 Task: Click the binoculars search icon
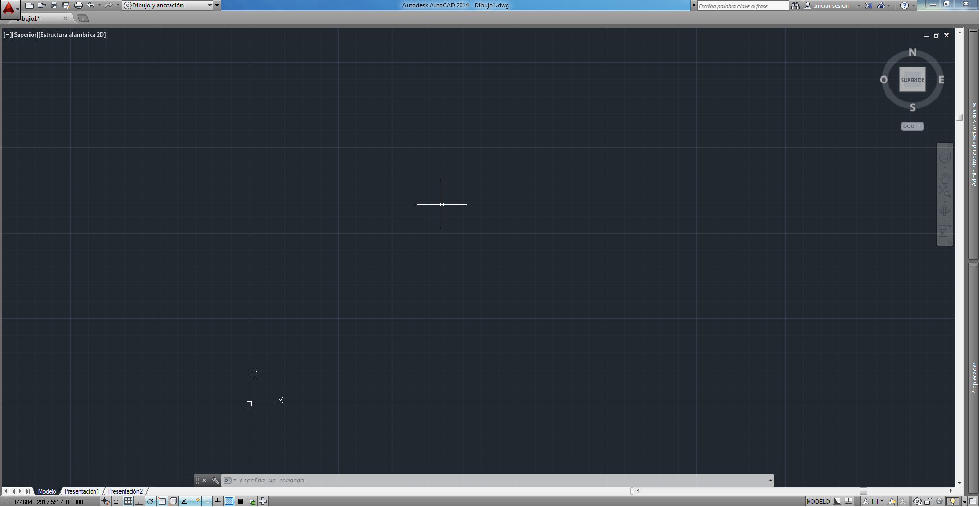(x=795, y=6)
